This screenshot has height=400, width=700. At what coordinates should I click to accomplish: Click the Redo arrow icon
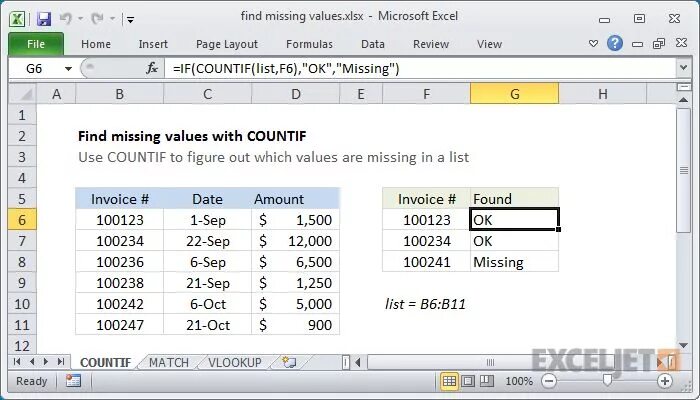(x=97, y=18)
